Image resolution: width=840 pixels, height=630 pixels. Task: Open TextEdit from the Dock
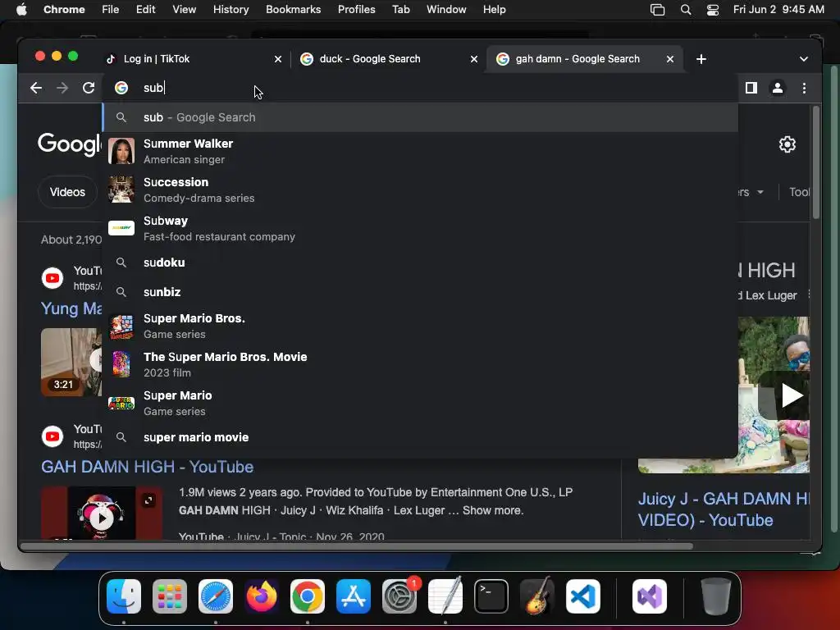pyautogui.click(x=445, y=596)
